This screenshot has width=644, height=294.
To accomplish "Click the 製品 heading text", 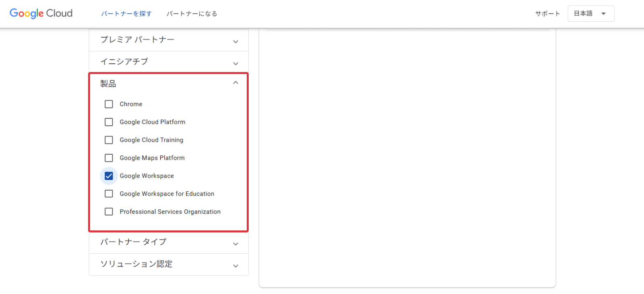I will [108, 84].
